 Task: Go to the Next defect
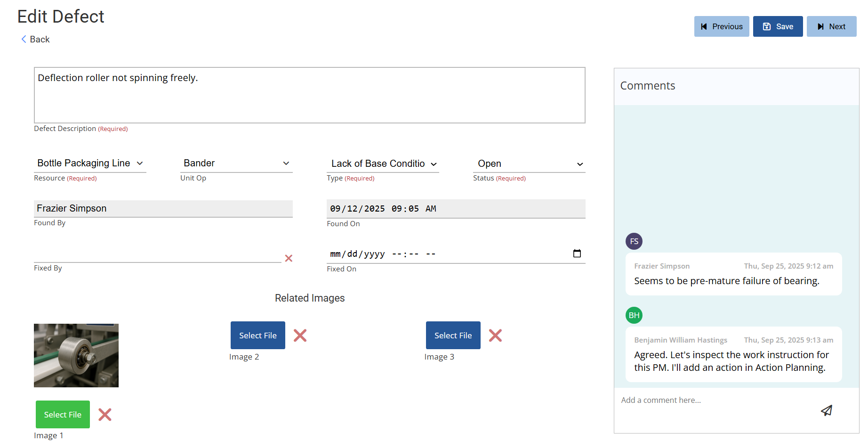pos(831,26)
